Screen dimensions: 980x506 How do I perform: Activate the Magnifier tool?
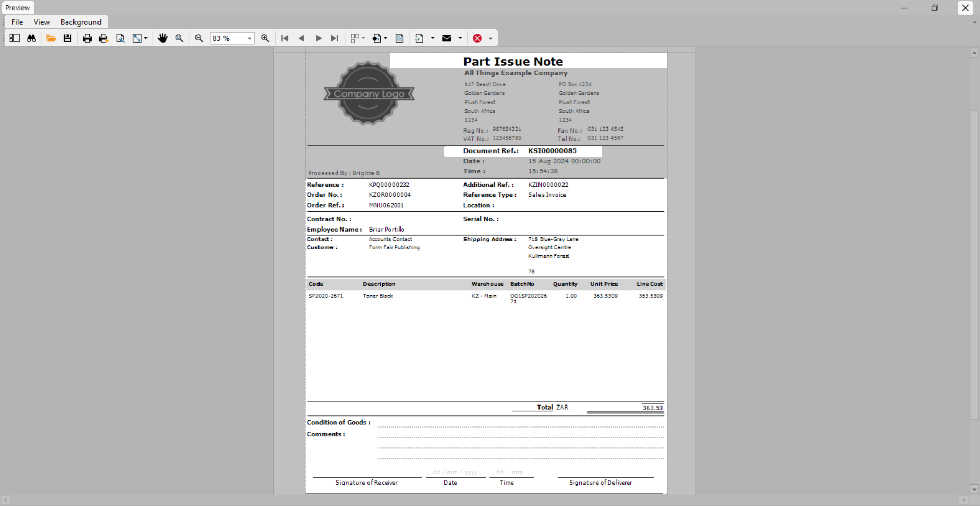tap(179, 38)
